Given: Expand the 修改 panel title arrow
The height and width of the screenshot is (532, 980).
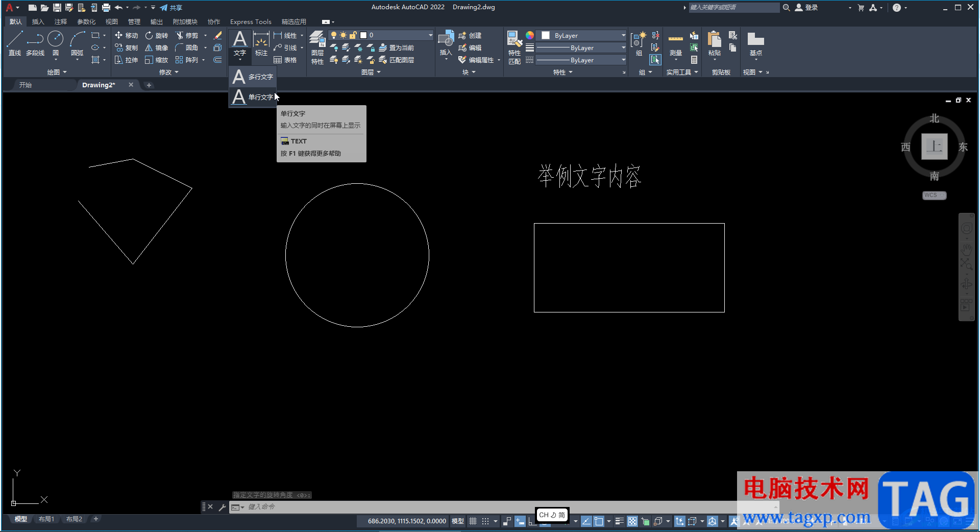Looking at the screenshot, I should (x=177, y=72).
